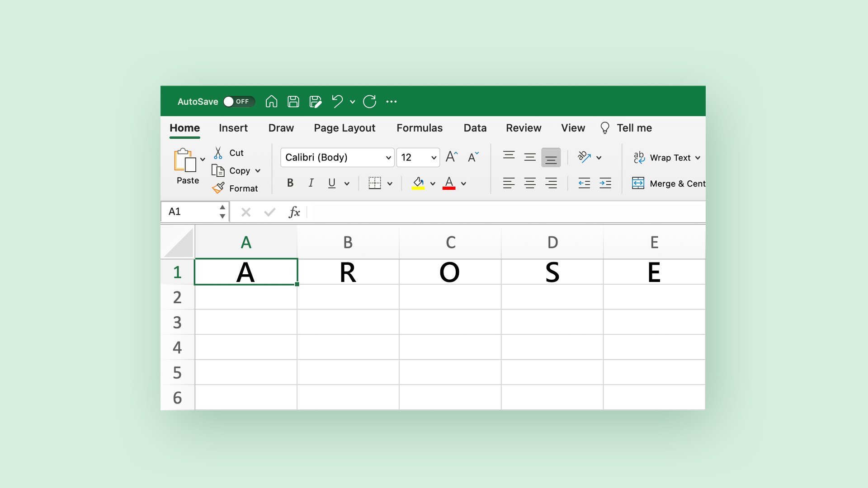
Task: Open the Calibri (Body) font dropdown
Action: click(337, 157)
